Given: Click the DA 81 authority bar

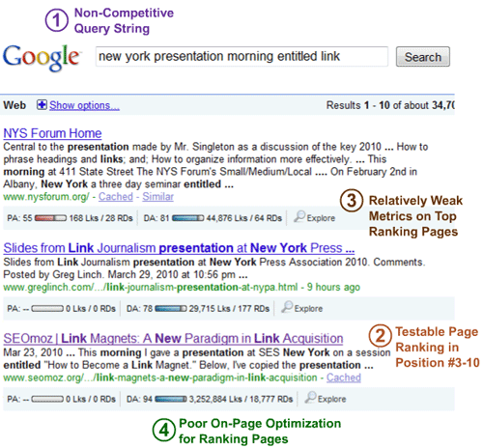Looking at the screenshot, I should pos(187,218).
